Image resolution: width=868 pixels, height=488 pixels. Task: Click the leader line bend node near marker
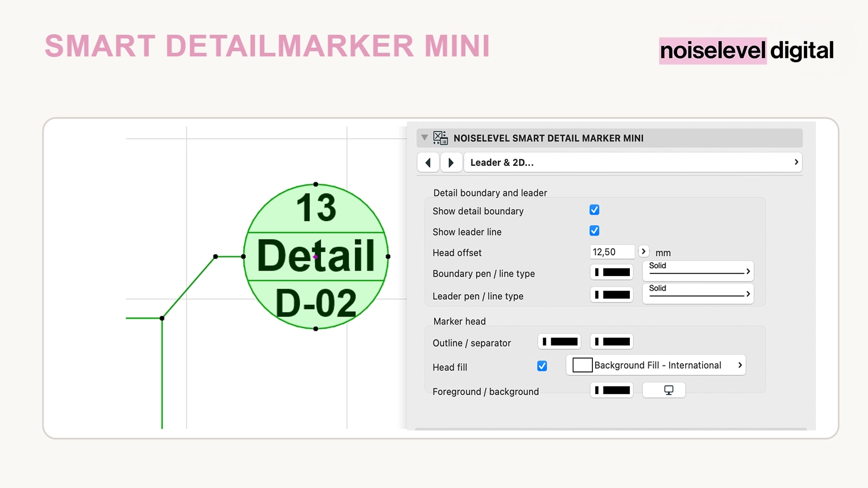[215, 256]
